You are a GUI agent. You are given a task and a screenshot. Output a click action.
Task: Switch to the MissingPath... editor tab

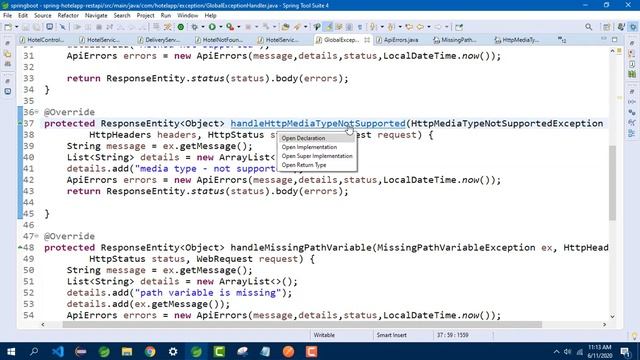coord(454,40)
